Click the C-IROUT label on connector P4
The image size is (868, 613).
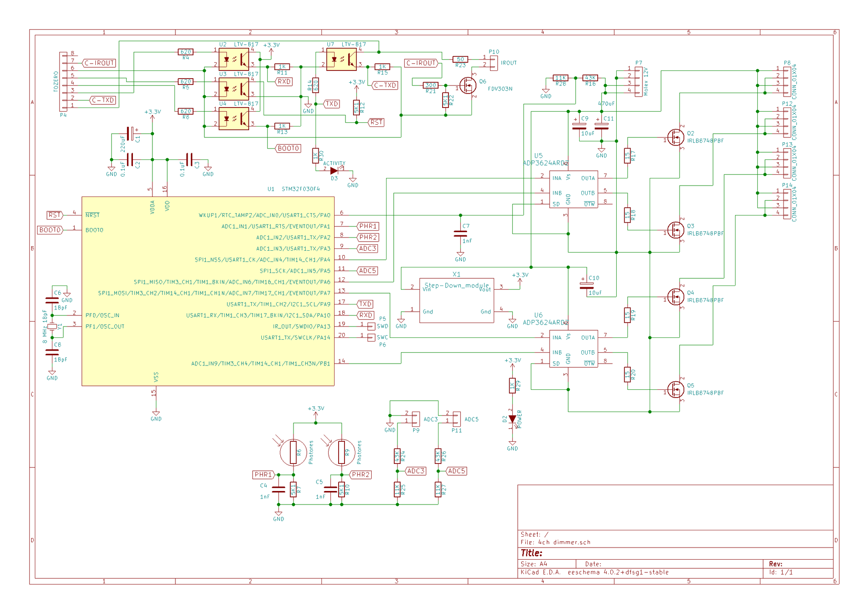pyautogui.click(x=99, y=63)
